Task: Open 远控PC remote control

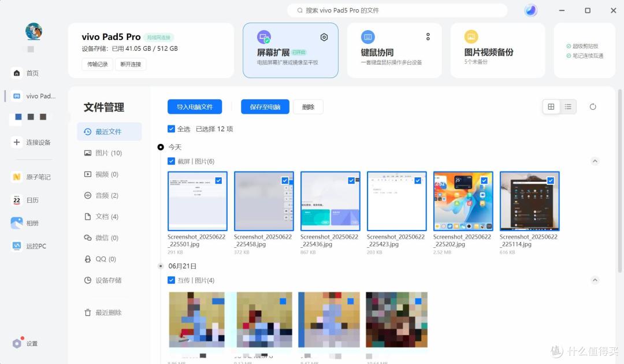Action: [x=29, y=246]
